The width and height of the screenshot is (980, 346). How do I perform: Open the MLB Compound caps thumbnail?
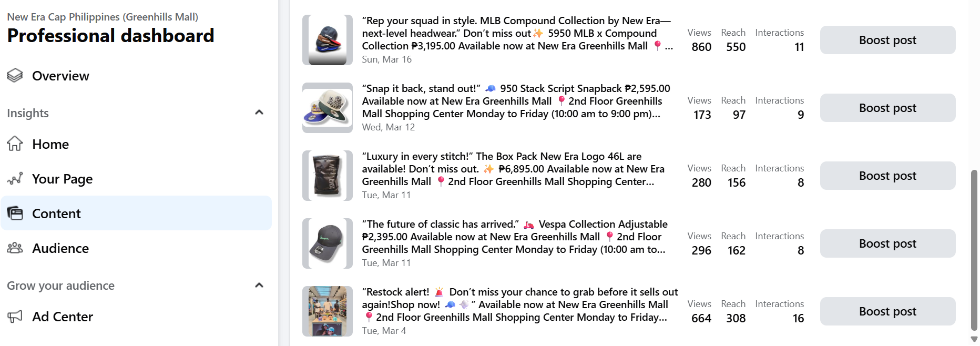coord(328,40)
